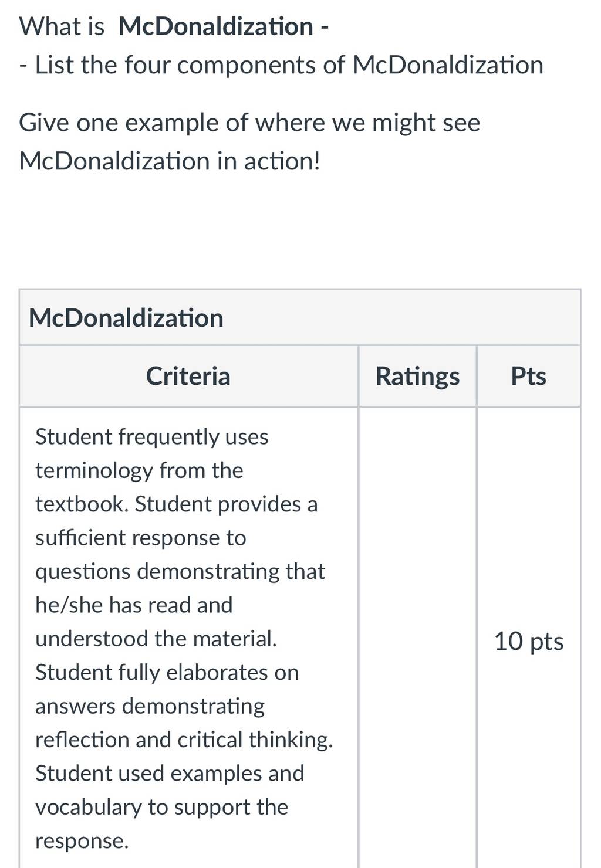
Task: Click 'Student frequently uses' criteria line
Action: coord(151,437)
